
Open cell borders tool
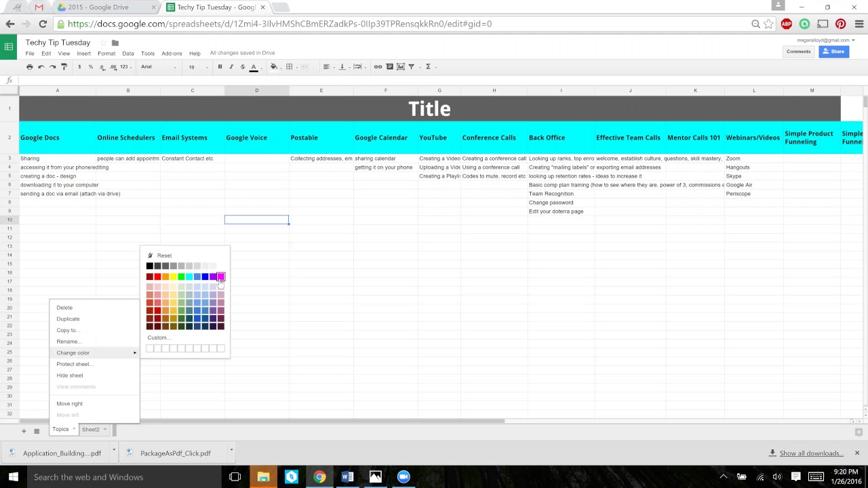[x=289, y=66]
